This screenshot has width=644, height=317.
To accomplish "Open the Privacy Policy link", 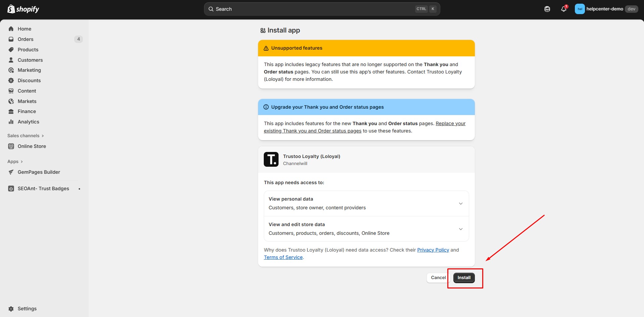I will pos(433,250).
